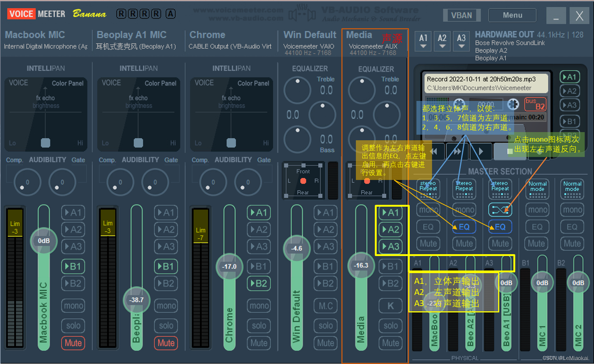
Task: Open the VBAN settings
Action: (x=461, y=15)
